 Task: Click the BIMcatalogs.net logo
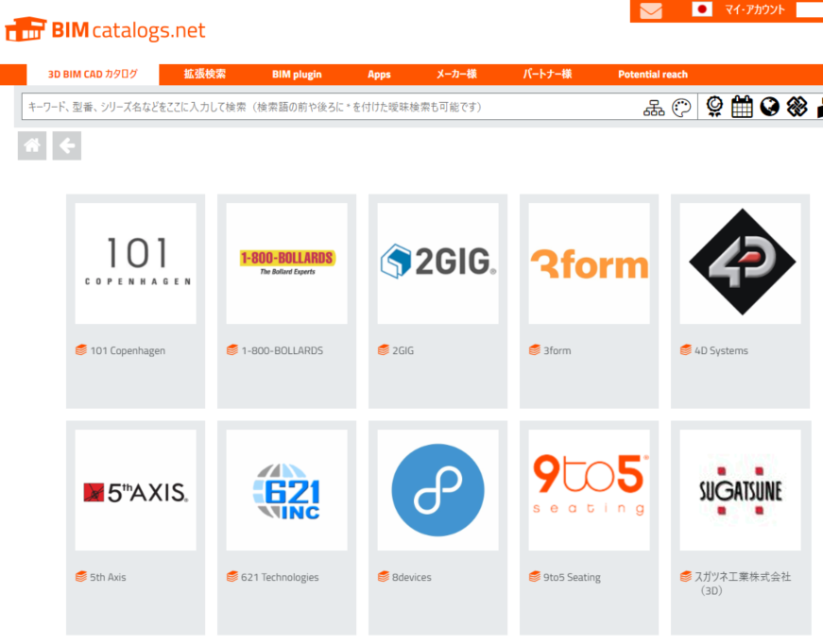pyautogui.click(x=105, y=29)
